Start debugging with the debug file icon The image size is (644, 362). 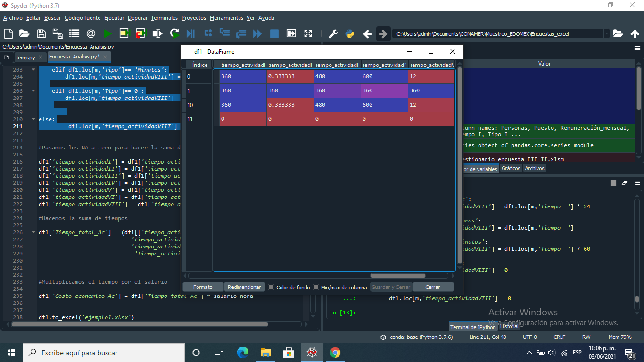[x=191, y=33]
